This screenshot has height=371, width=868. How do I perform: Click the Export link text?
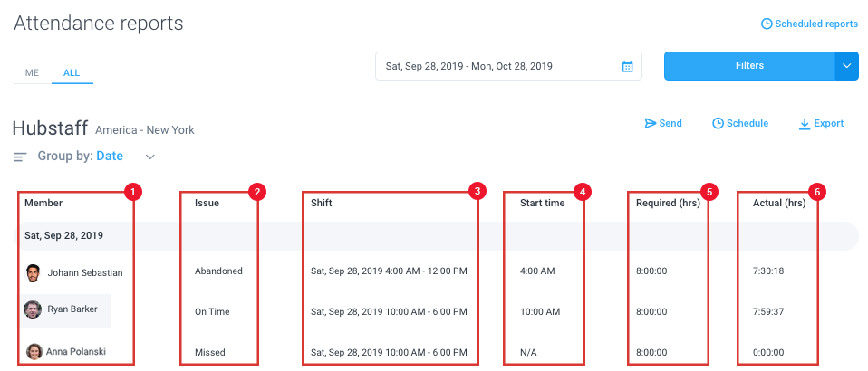click(x=829, y=123)
